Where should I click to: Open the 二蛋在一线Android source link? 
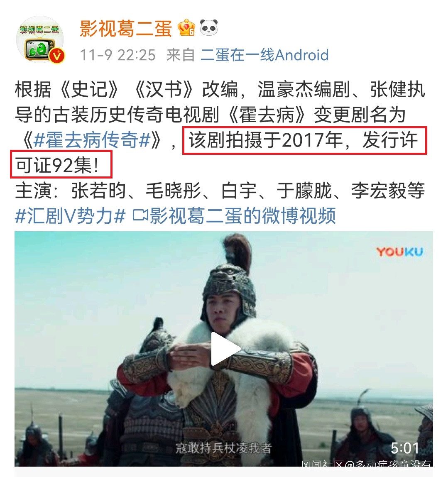click(x=265, y=55)
